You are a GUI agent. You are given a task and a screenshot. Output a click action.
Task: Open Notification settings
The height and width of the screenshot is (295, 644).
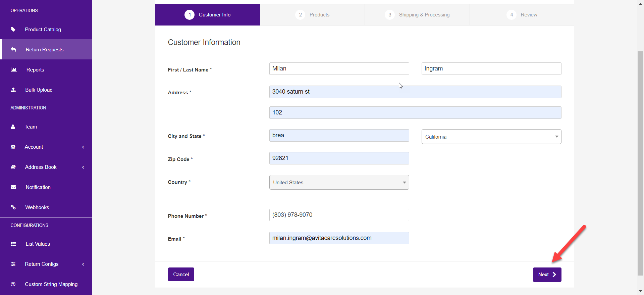pyautogui.click(x=46, y=187)
